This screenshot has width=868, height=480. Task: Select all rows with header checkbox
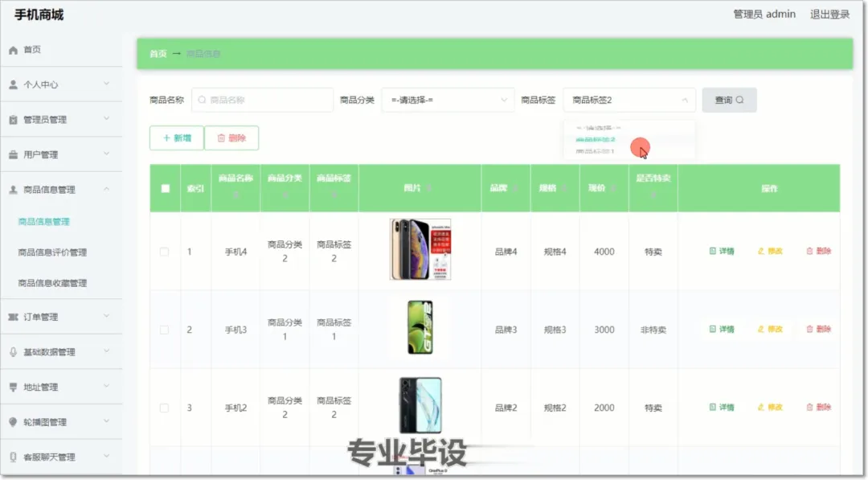tap(165, 188)
